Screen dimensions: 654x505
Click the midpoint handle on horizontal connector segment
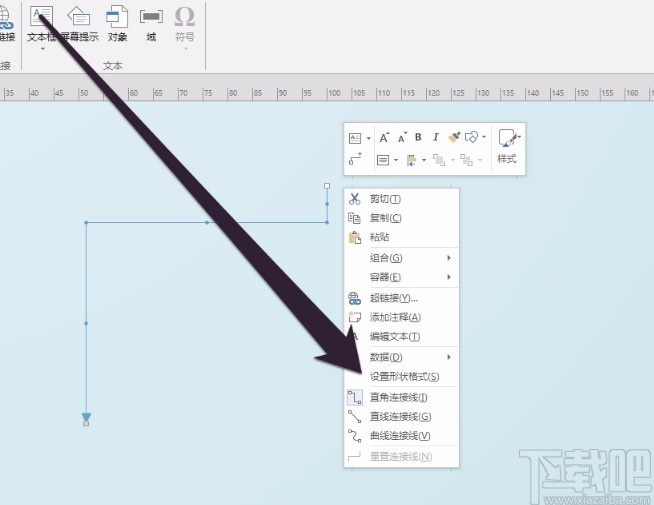207,223
